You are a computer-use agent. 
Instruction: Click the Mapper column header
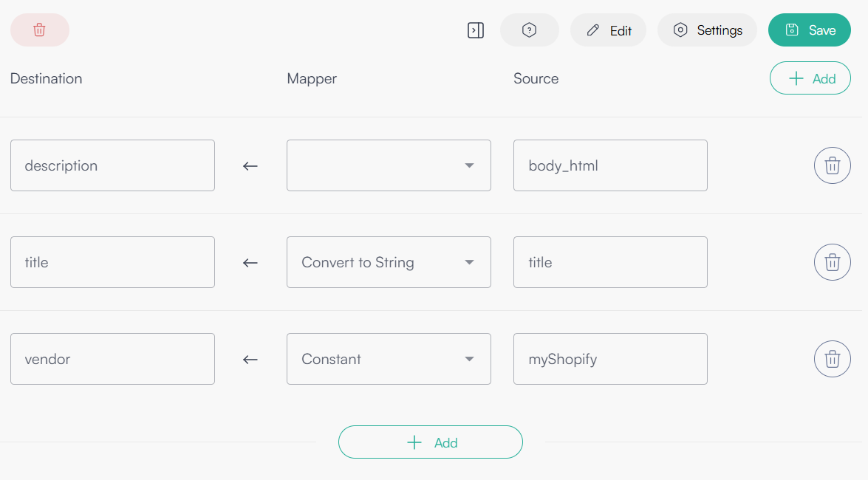click(x=312, y=78)
